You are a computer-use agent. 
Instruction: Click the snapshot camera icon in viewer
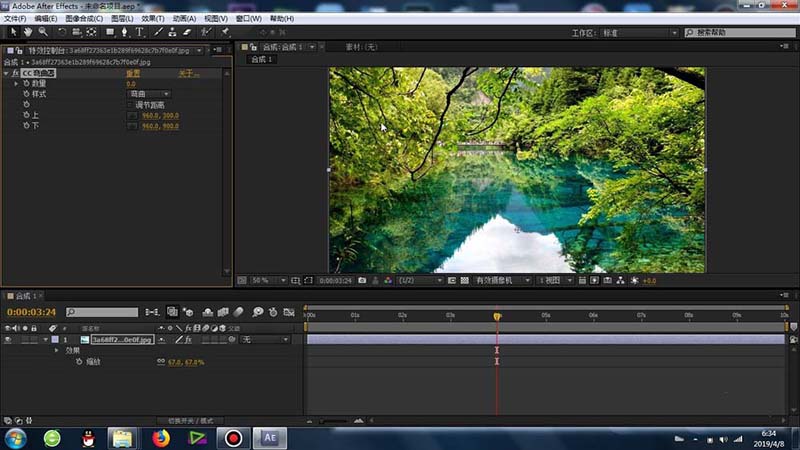click(362, 281)
